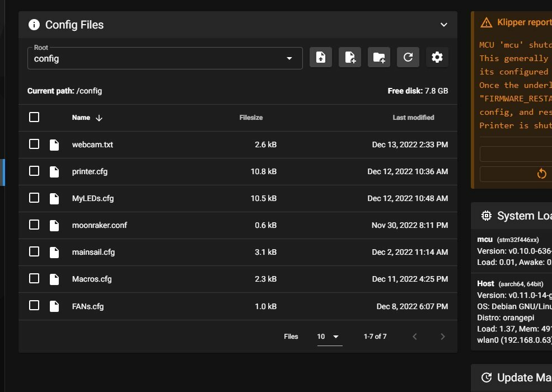Open the Root config dropdown
This screenshot has height=392, width=552.
[165, 58]
